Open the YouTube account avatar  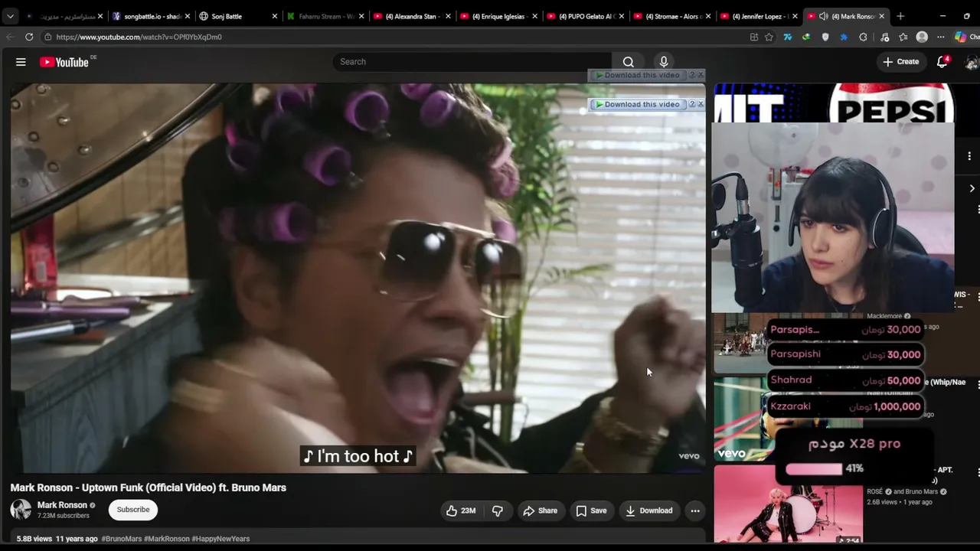pos(972,62)
